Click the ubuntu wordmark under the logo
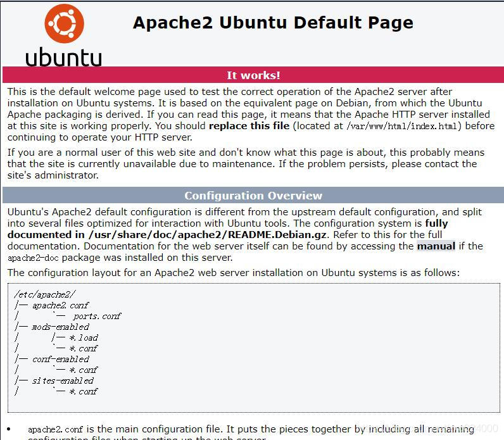The height and width of the screenshot is (440, 504). [x=64, y=57]
